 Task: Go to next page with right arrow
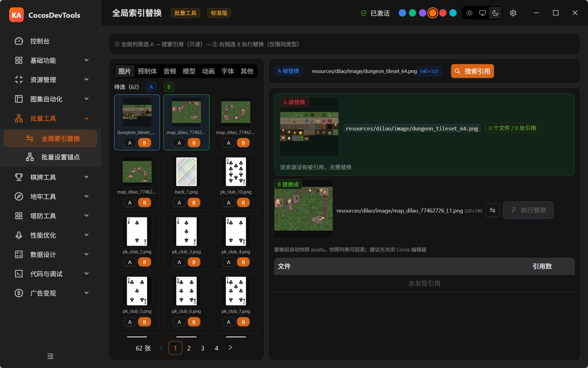[x=230, y=348]
